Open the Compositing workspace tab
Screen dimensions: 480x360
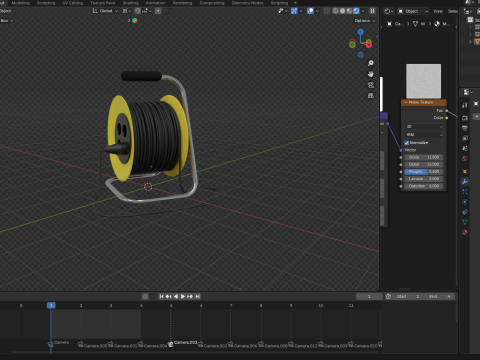(212, 3)
